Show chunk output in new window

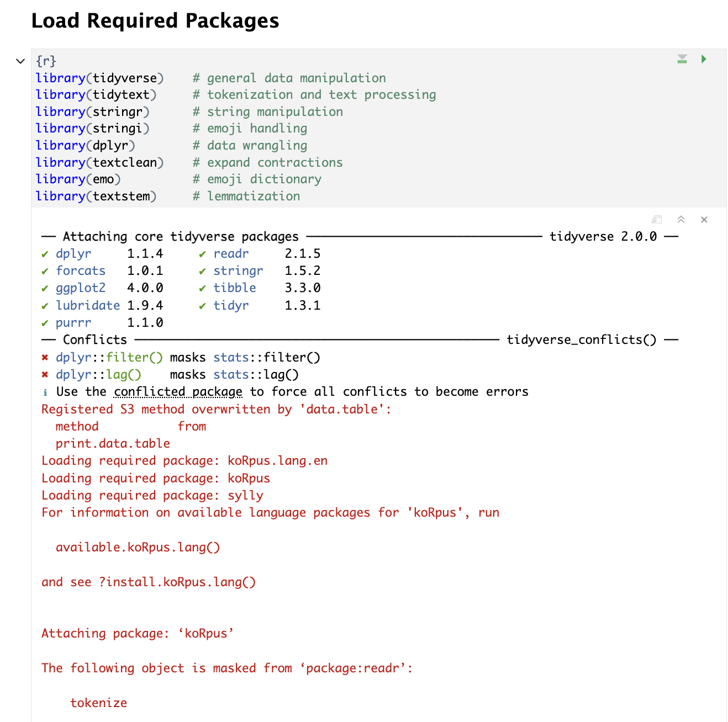(657, 220)
